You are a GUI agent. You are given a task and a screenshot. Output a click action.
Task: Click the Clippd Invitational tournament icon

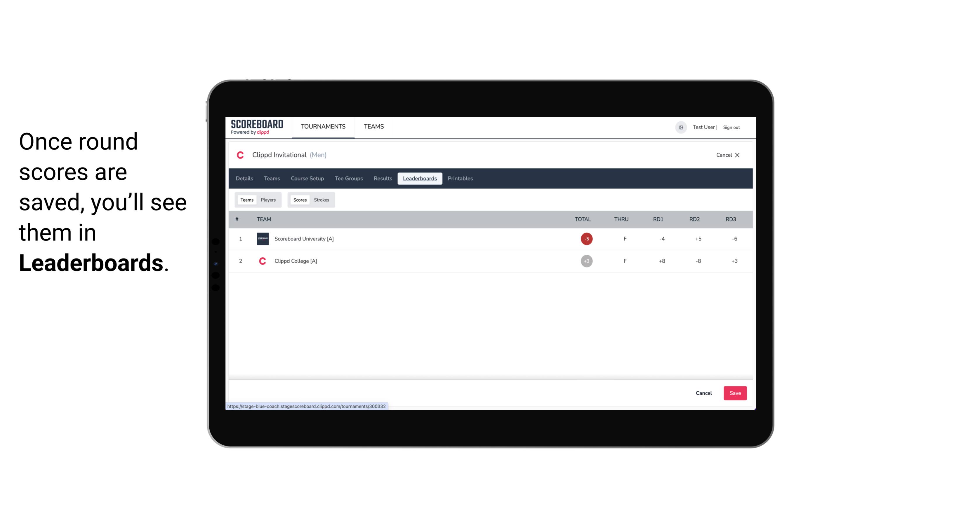[x=240, y=155]
